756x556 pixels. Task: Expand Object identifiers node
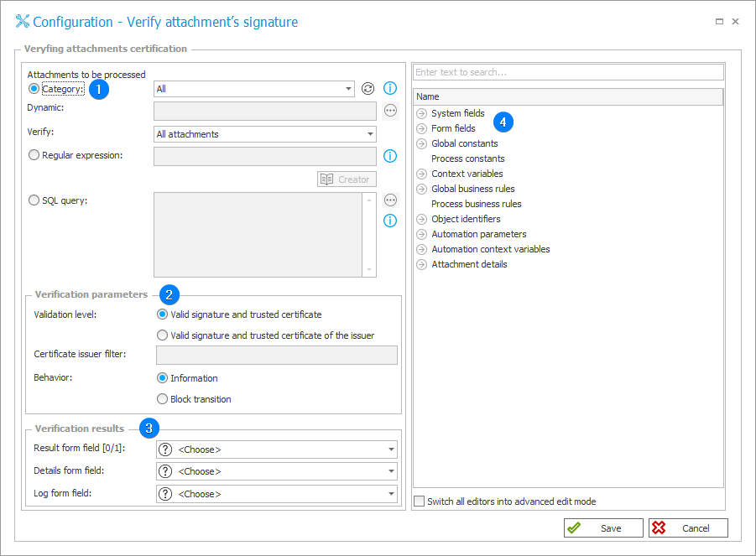422,219
